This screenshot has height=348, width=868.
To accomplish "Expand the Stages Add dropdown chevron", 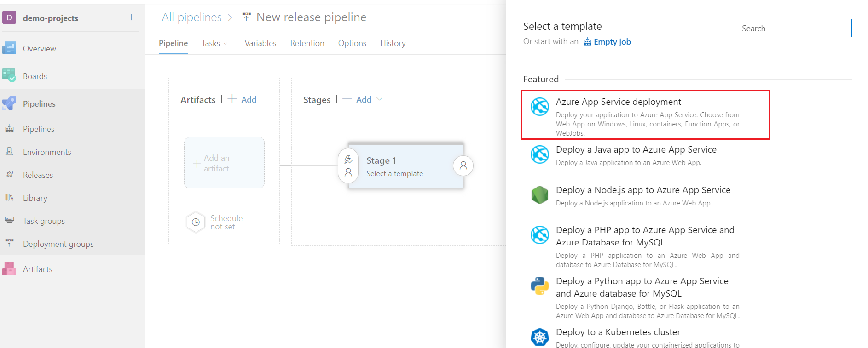I will (380, 99).
